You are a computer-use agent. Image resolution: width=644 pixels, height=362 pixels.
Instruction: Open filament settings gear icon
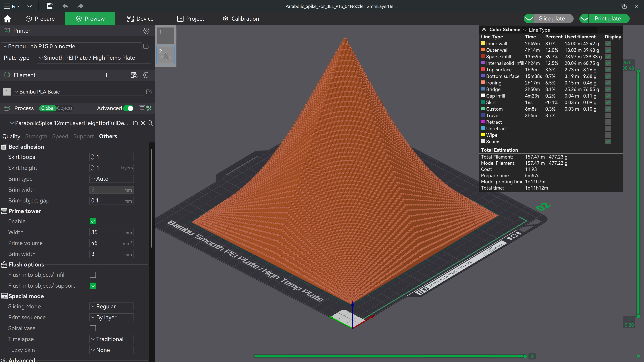146,75
